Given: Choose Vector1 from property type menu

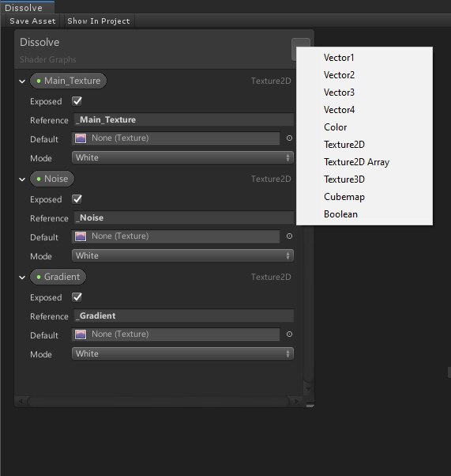Looking at the screenshot, I should (364, 58).
